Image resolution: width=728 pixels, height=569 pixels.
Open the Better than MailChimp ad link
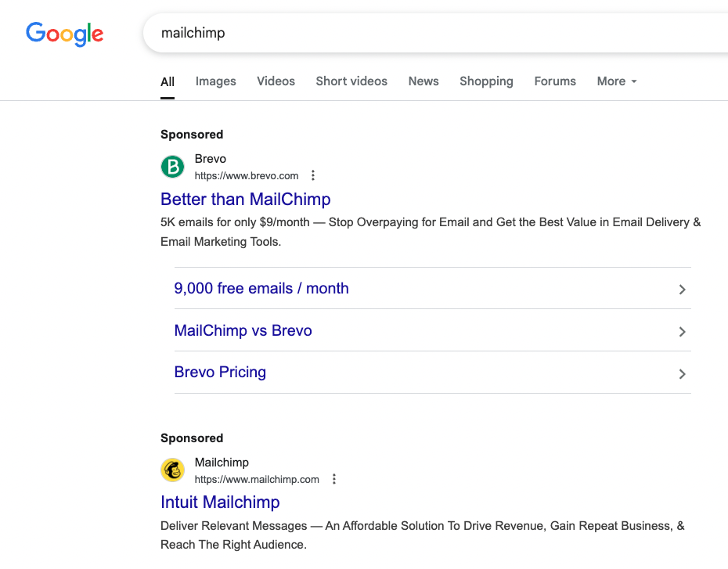coord(246,199)
